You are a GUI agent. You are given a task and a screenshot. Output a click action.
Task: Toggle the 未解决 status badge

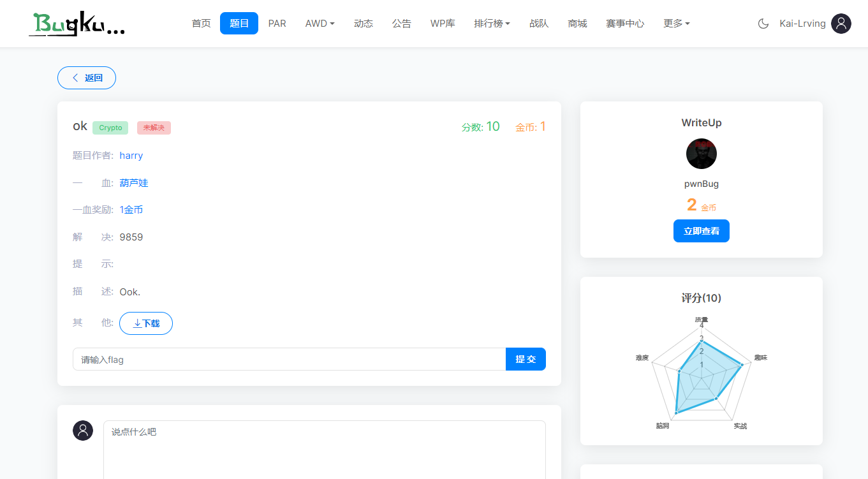click(154, 128)
